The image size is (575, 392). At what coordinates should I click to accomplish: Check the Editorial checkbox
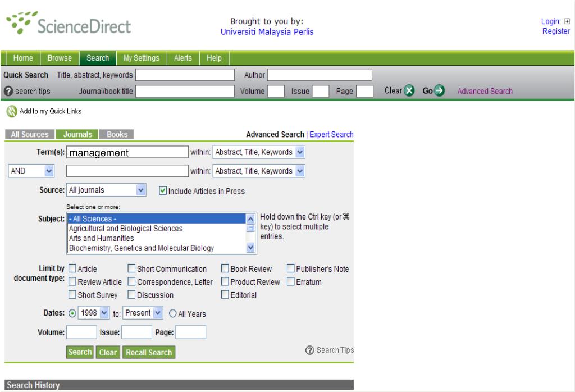[x=225, y=294]
